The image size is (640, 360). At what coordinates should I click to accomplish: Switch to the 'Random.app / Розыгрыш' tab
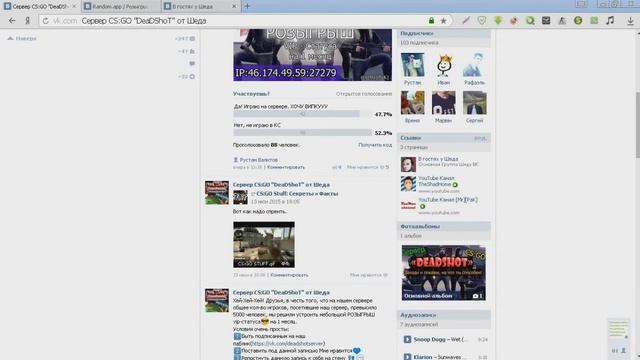point(120,7)
